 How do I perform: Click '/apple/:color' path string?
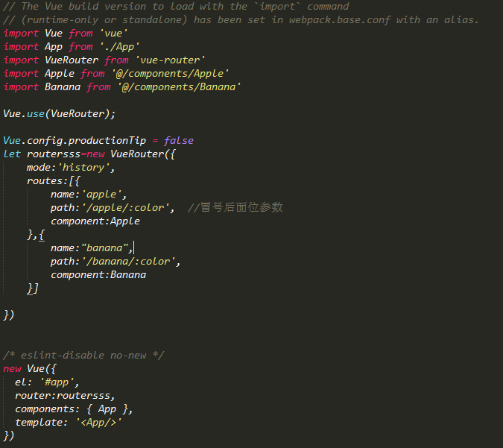(x=125, y=208)
